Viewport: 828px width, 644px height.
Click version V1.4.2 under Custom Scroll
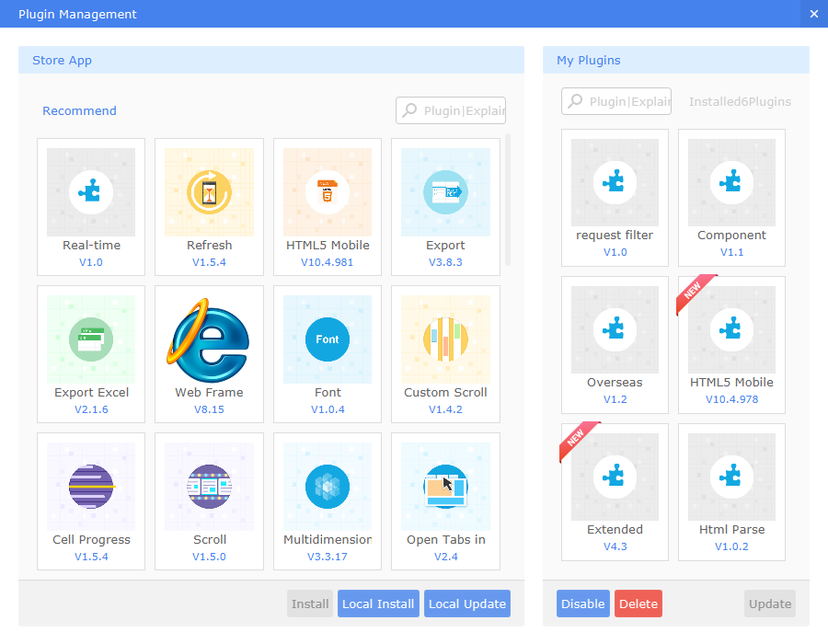point(445,409)
